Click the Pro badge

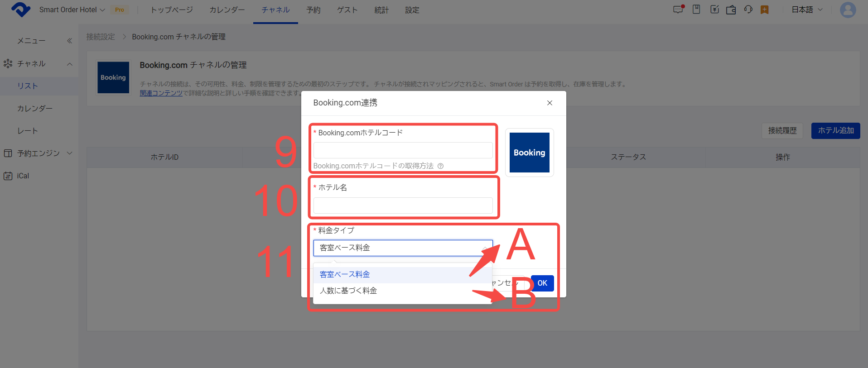120,10
